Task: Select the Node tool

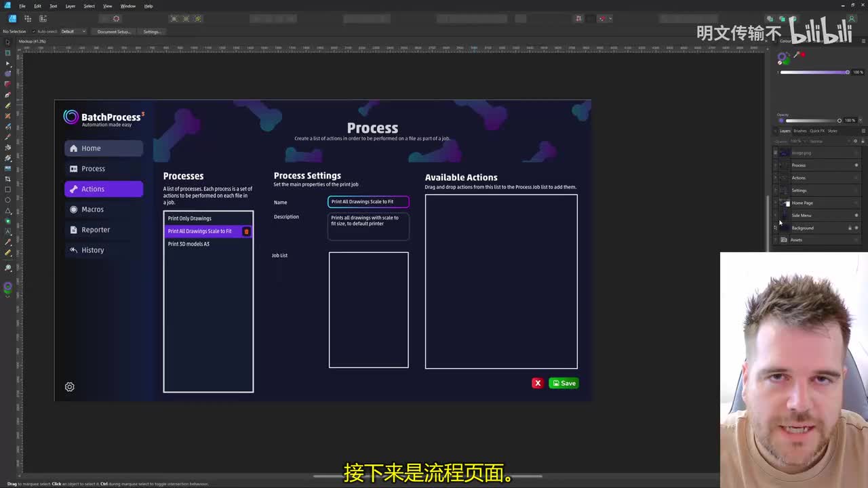Action: (x=7, y=63)
